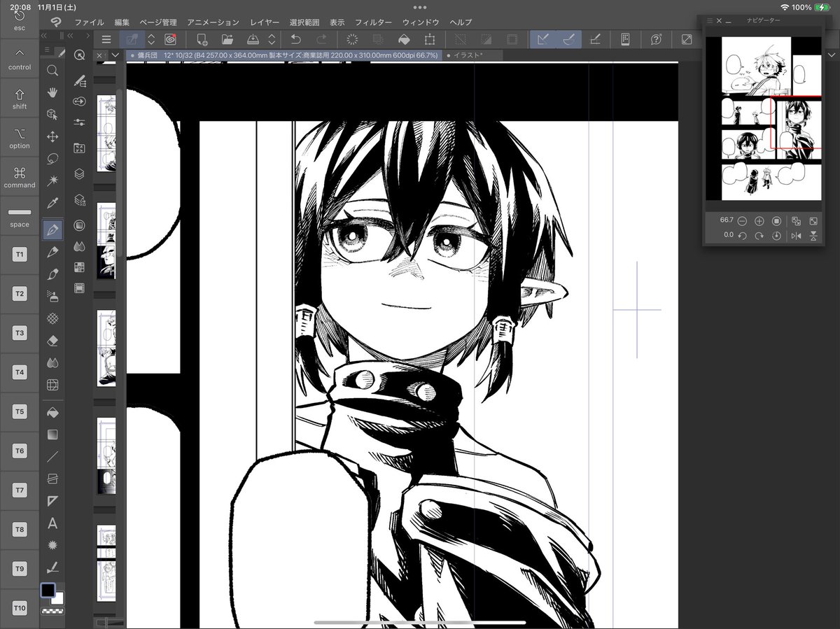Open the hamburger menu in command bar
Viewport: 840px width, 629px height.
pos(106,39)
